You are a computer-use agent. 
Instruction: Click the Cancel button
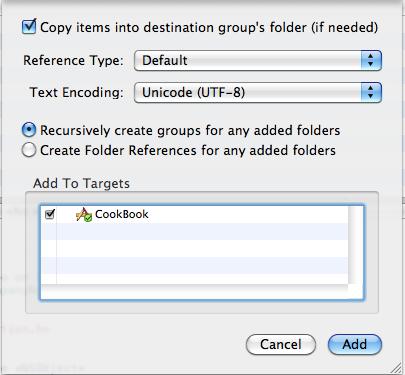point(281,344)
